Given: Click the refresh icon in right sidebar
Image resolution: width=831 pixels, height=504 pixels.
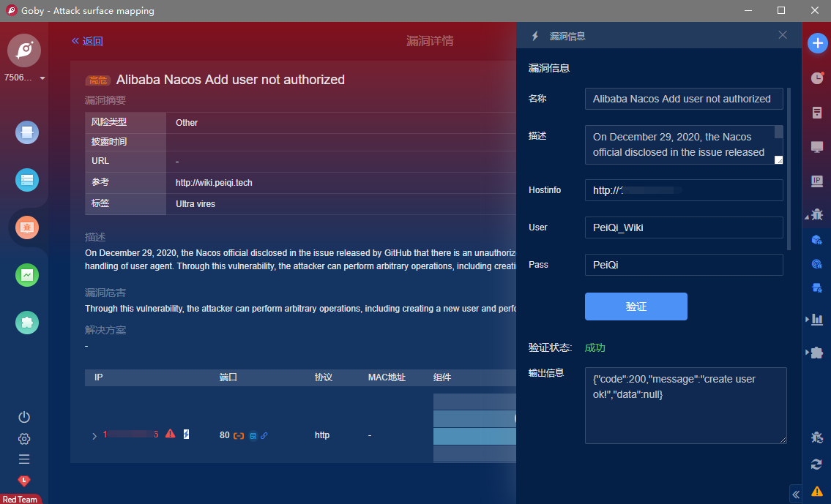Looking at the screenshot, I should (x=817, y=464).
